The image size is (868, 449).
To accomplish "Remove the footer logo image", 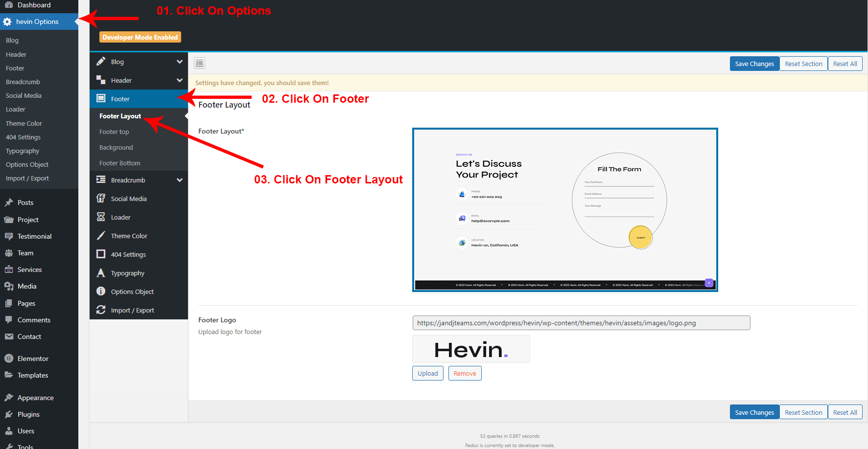I will (x=465, y=373).
